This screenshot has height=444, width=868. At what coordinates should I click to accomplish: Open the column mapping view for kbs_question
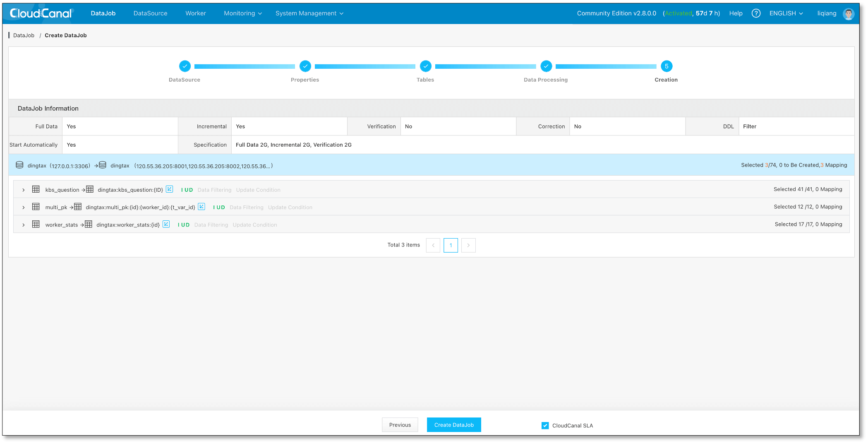pos(169,189)
